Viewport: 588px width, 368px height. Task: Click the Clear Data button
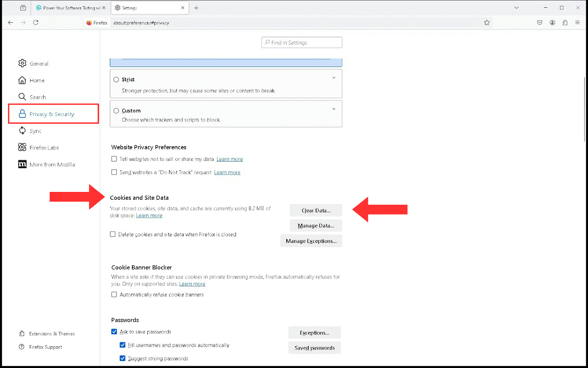pyautogui.click(x=315, y=210)
